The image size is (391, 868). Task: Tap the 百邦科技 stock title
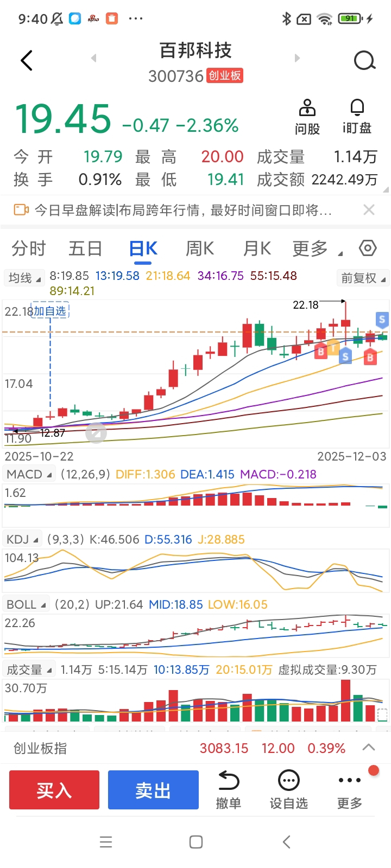(x=195, y=50)
